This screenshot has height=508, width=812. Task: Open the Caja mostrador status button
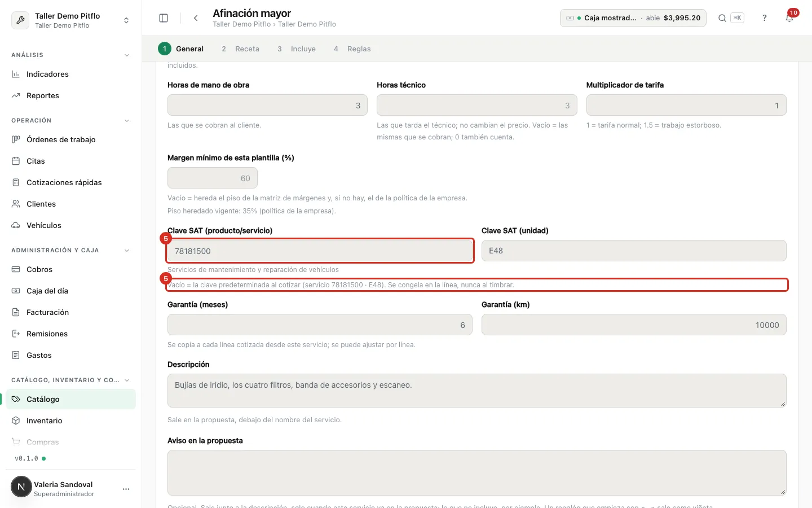coord(633,18)
